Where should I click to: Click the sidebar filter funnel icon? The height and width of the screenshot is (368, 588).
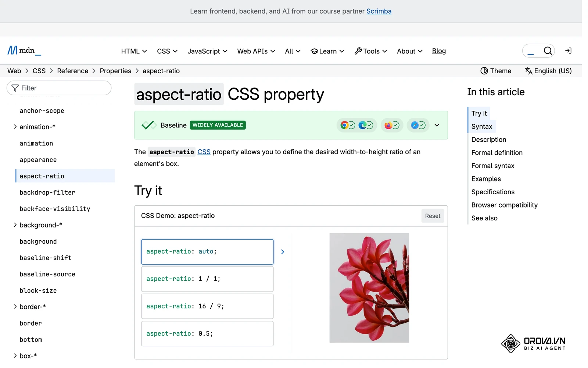[x=15, y=88]
